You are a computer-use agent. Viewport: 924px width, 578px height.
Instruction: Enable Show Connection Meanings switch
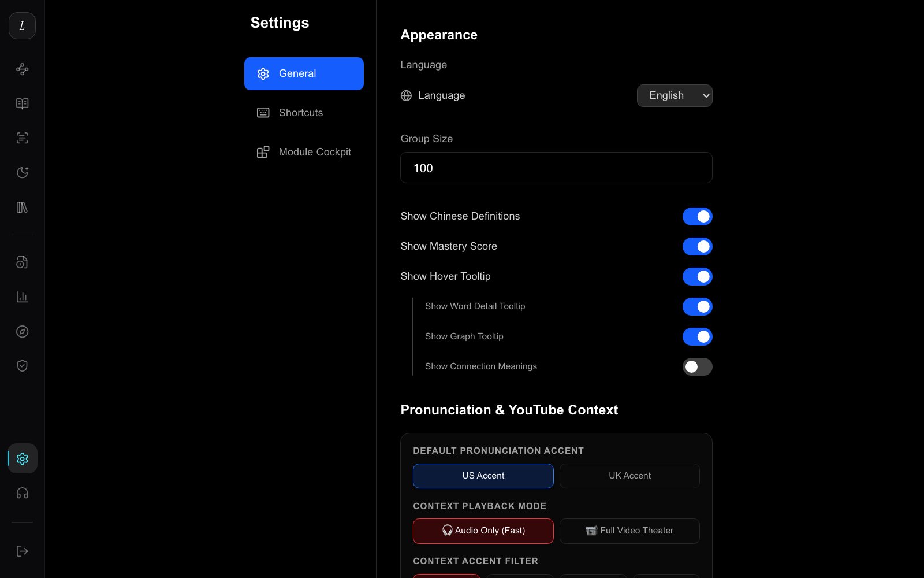(697, 366)
